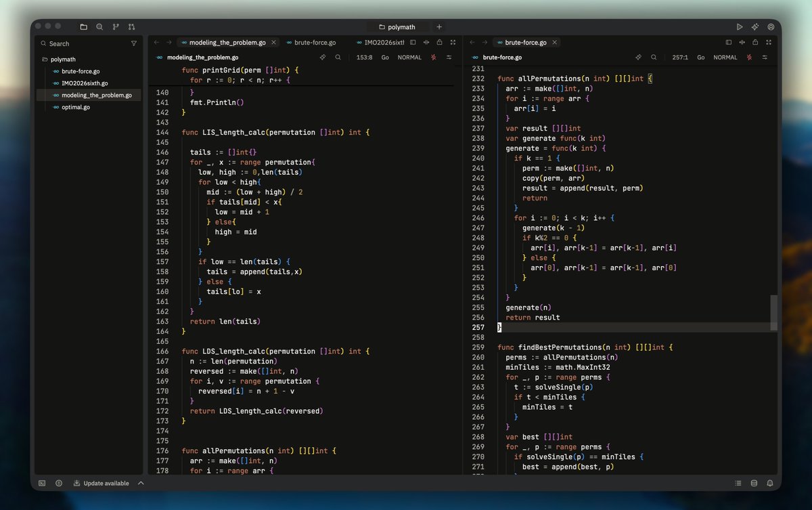
Task: Switch to modeling_the_problem.go tab in left pane
Action: 227,42
